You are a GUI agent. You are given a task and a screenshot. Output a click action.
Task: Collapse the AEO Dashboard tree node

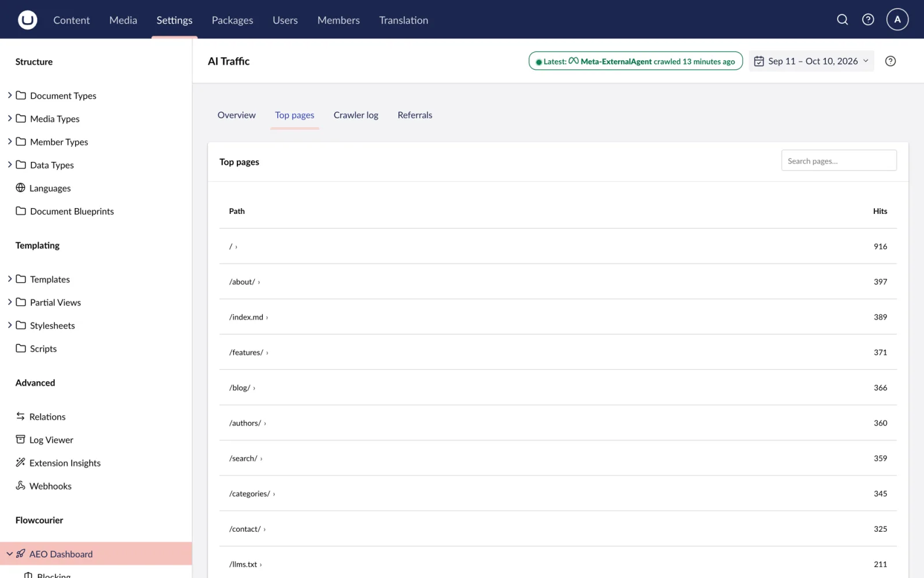[10, 554]
